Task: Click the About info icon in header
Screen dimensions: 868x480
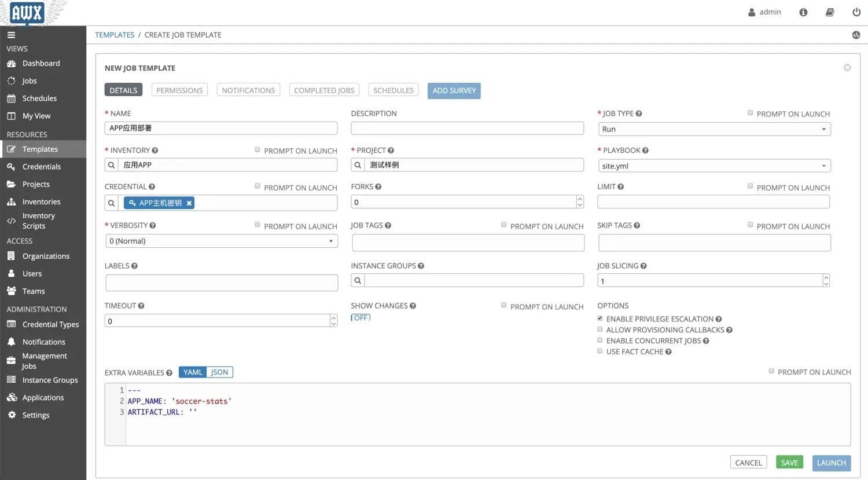Action: (x=803, y=12)
